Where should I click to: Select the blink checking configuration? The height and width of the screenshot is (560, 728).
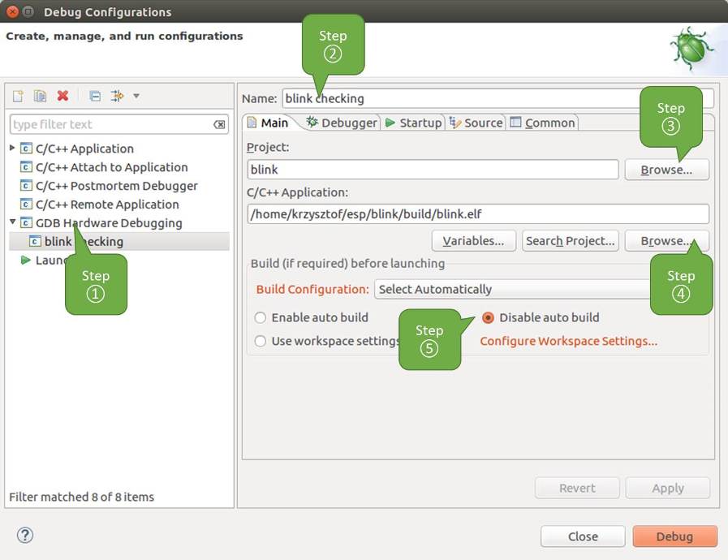[73, 241]
